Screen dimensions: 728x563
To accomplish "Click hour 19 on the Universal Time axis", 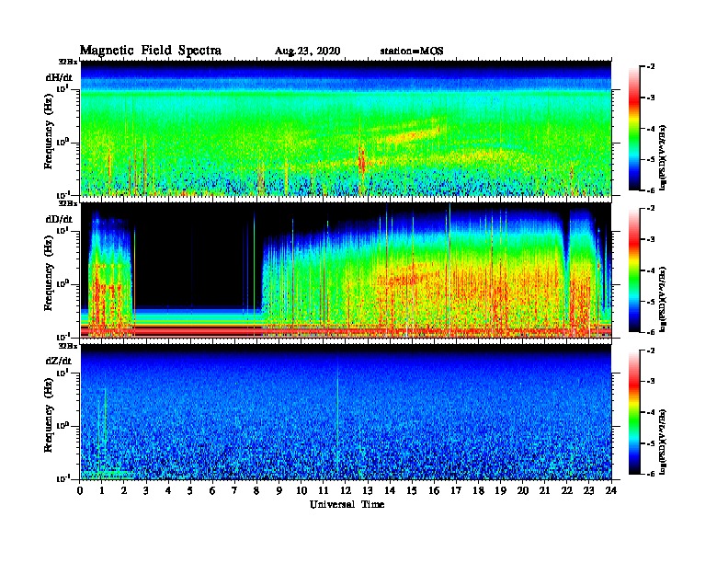I will [500, 490].
